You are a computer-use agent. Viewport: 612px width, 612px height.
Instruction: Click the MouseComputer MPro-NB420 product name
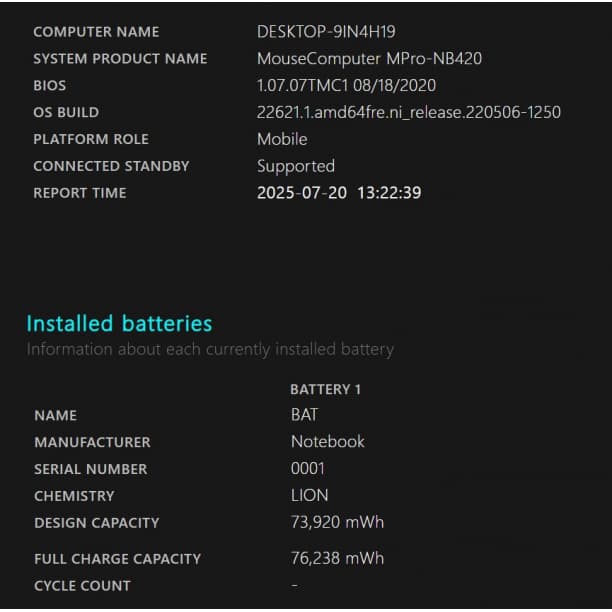coord(369,59)
